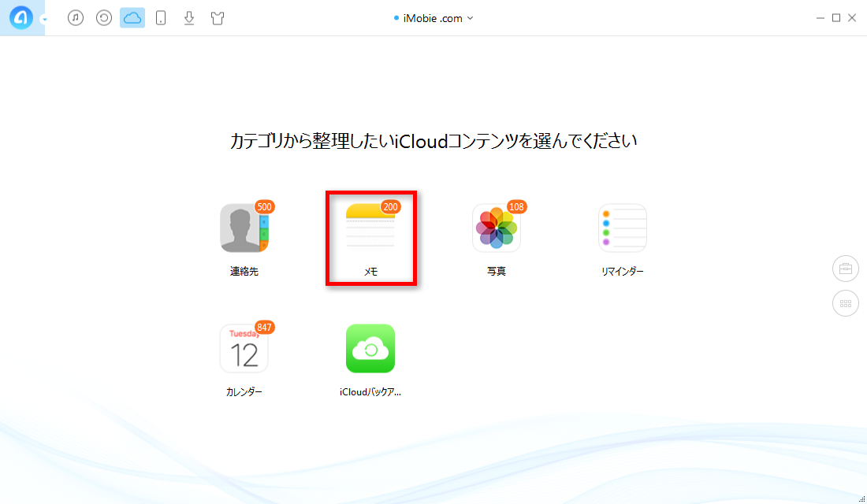Viewport: 867px width, 504px height.
Task: Click the briefcase toolbox round button
Action: pos(846,269)
